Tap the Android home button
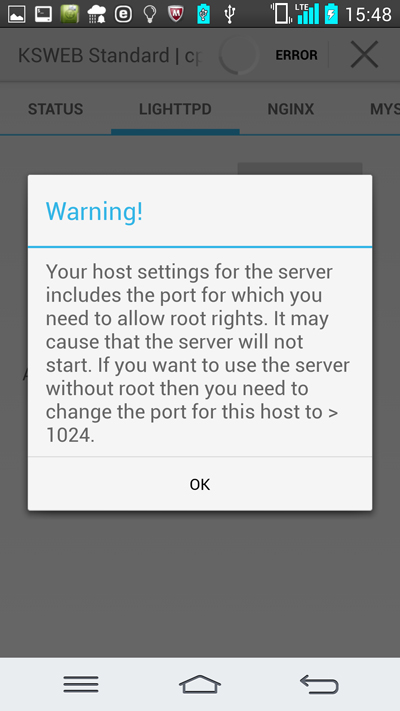The height and width of the screenshot is (711, 400). point(200,684)
